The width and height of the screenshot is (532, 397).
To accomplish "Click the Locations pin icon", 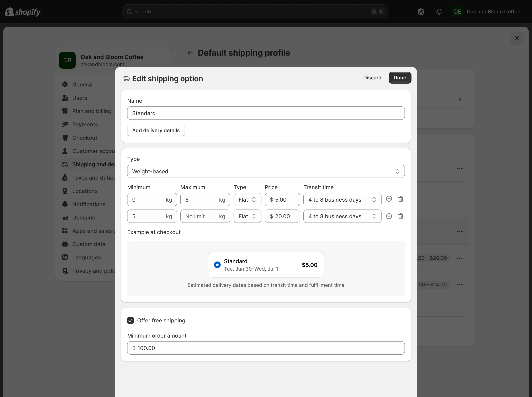I will [x=65, y=191].
